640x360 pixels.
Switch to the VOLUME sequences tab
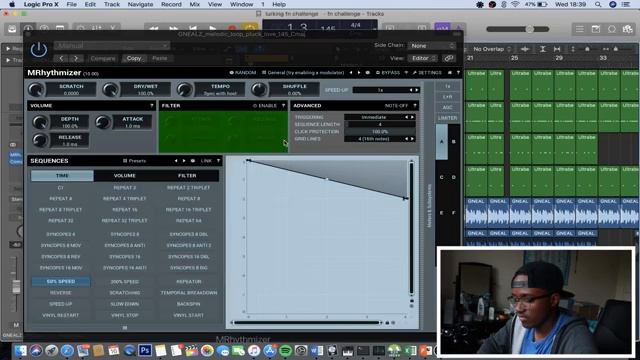pos(124,176)
